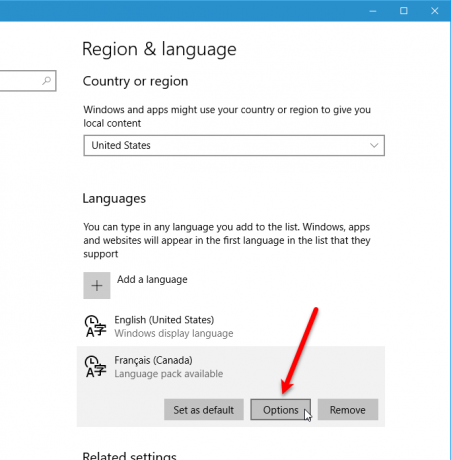Open Options for Français (Canada)
This screenshot has height=460, width=451.
[281, 410]
